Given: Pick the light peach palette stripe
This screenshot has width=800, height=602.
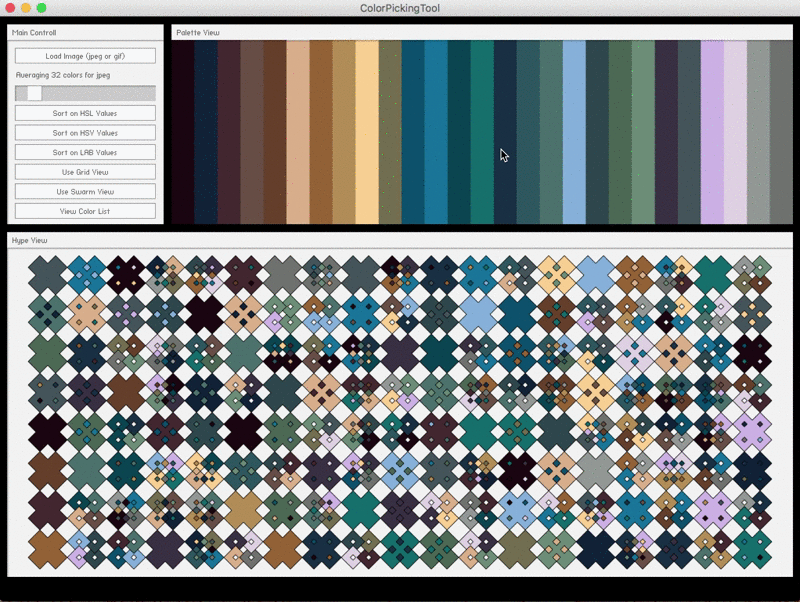Looking at the screenshot, I should (298, 132).
